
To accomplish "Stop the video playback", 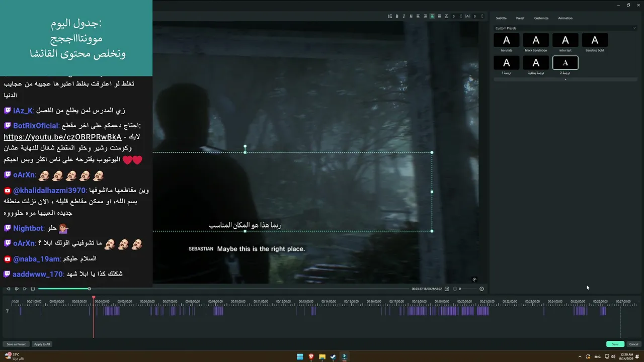I will click(x=33, y=289).
